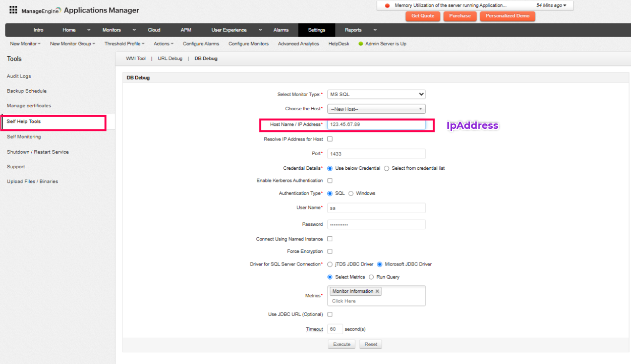Click the Password field

pyautogui.click(x=377, y=224)
